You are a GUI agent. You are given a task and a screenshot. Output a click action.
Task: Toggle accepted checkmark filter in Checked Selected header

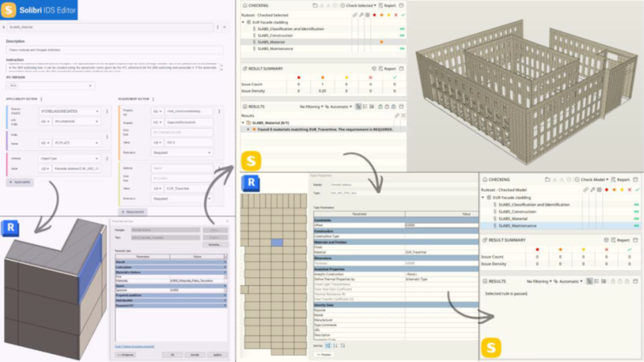403,15
